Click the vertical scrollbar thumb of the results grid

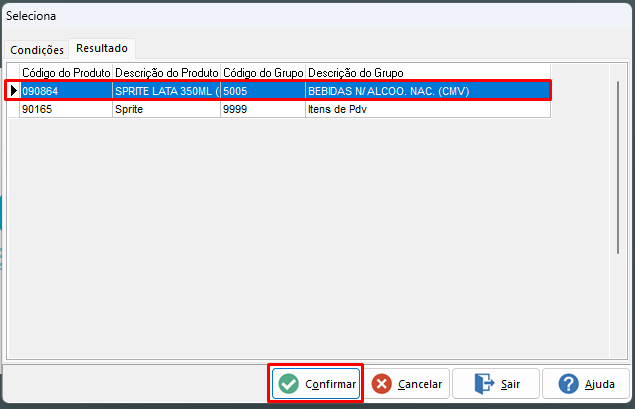point(618,167)
